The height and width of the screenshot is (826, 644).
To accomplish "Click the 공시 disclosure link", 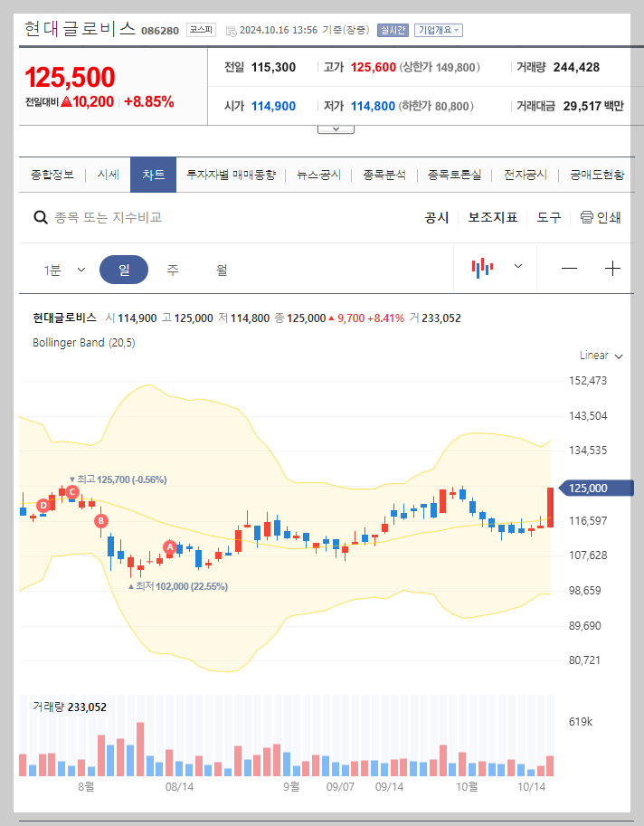I will click(x=440, y=217).
